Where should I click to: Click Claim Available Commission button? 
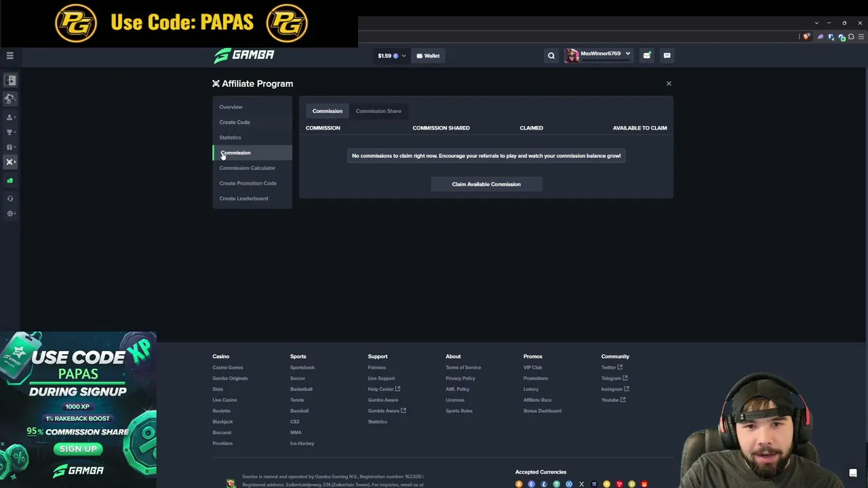point(486,184)
